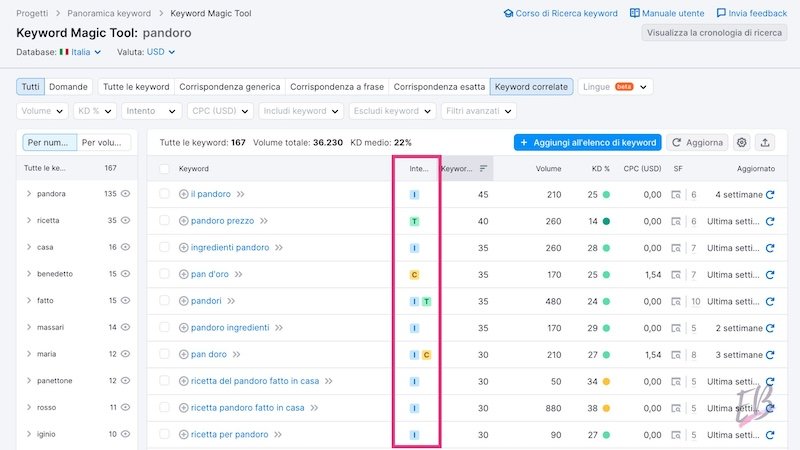Open the Lingue beta dropdown
The height and width of the screenshot is (450, 800).
(615, 87)
